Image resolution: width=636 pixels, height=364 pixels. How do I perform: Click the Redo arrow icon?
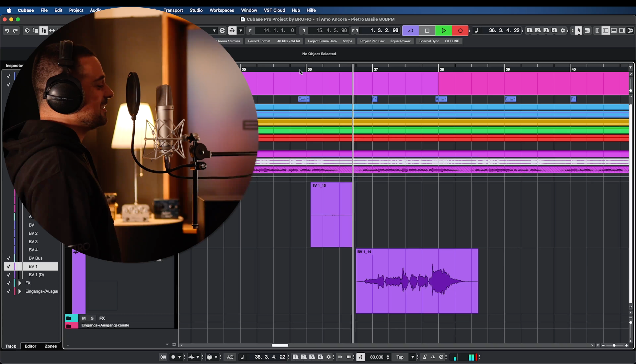click(15, 31)
